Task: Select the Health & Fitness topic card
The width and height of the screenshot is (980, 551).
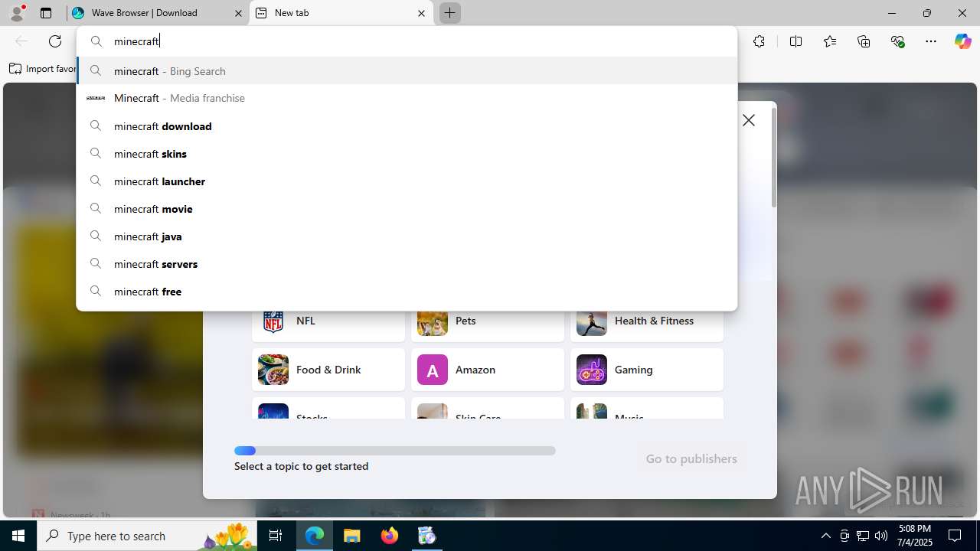Action: 647,324
